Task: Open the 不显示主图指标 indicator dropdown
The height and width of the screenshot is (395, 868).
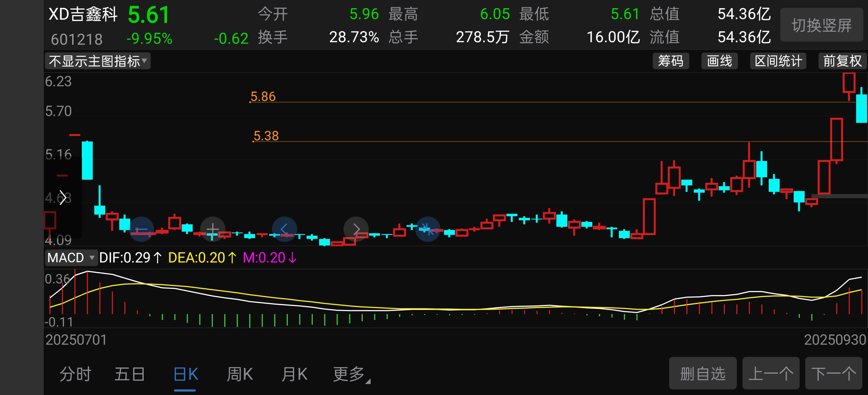Action: point(98,61)
